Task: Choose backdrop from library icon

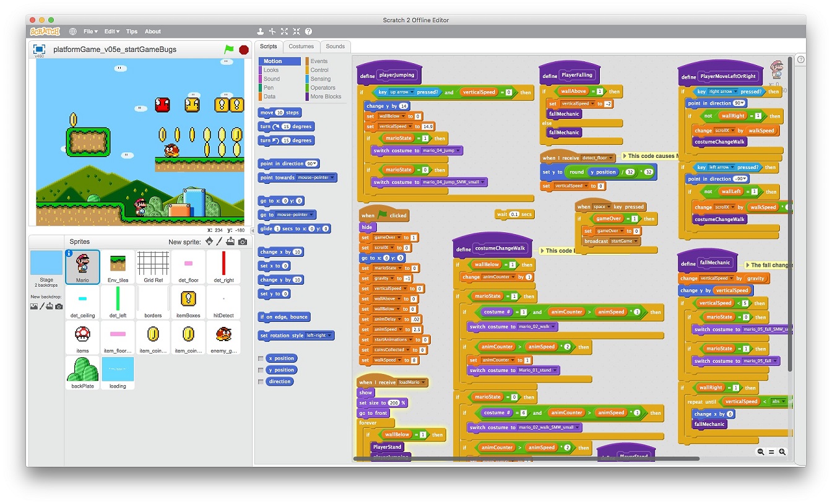Action: point(34,306)
